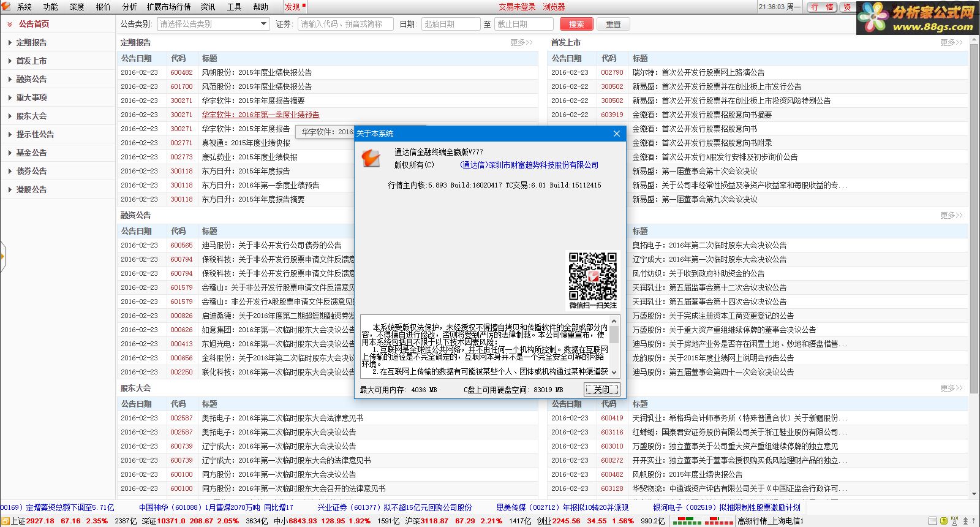Click stock code 603919
This screenshot has width=980, height=527.
[x=612, y=115]
